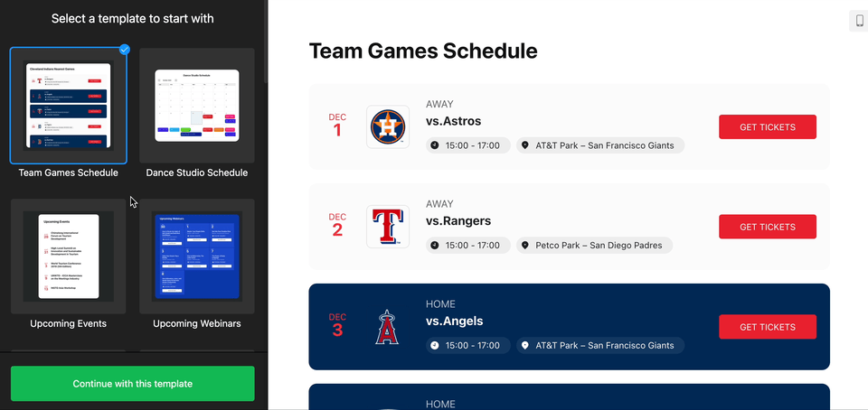Continue with this template
868x410 pixels.
click(x=133, y=384)
